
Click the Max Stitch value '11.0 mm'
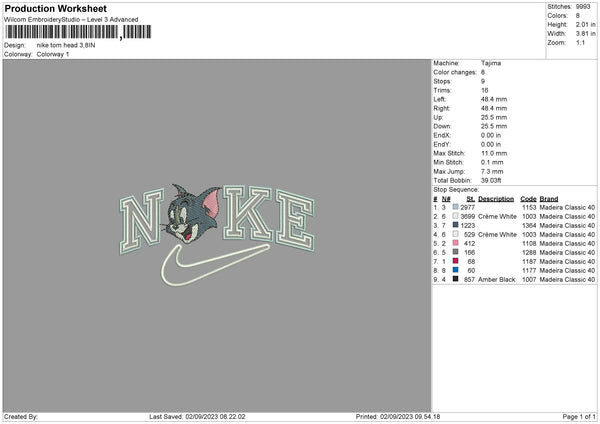[x=494, y=153]
